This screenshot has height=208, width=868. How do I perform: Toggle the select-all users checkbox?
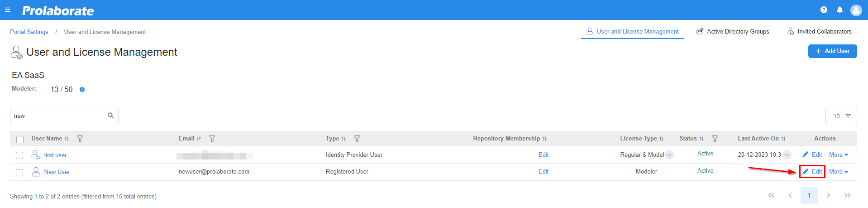coord(20,139)
